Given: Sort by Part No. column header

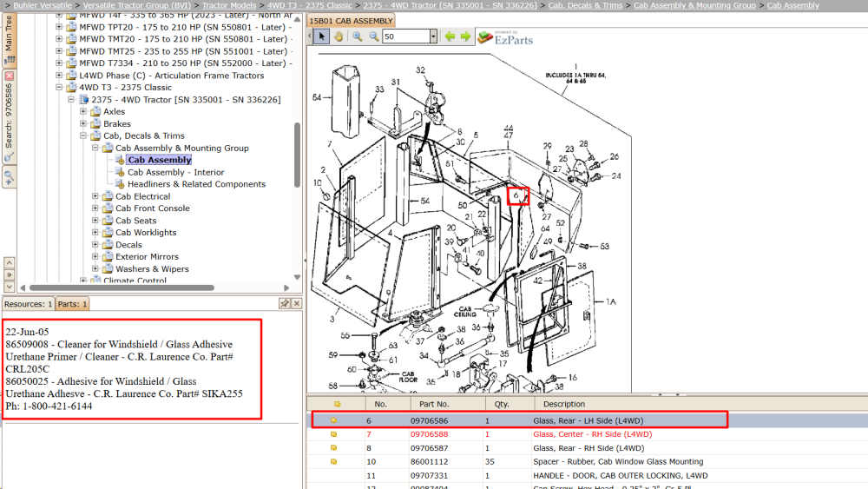Looking at the screenshot, I should click(448, 404).
